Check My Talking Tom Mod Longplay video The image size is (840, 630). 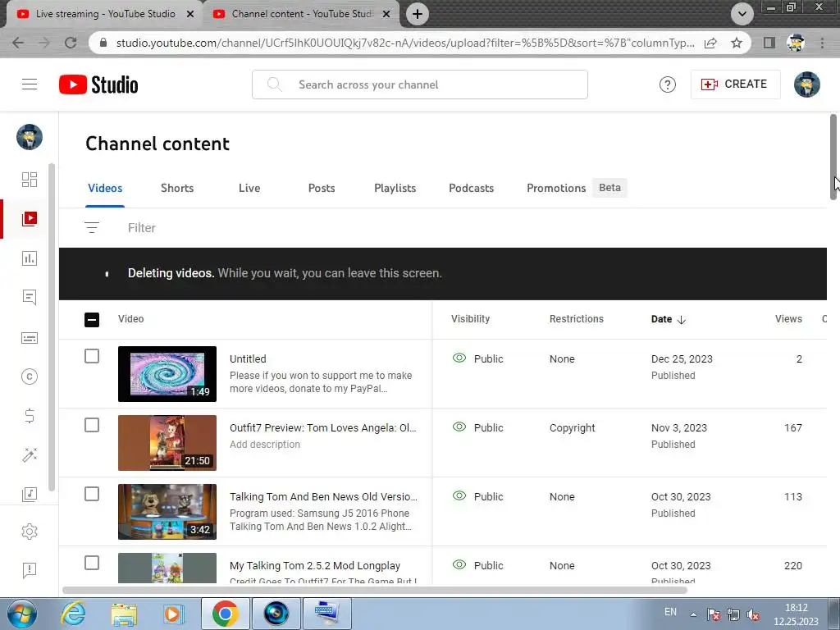pos(92,563)
